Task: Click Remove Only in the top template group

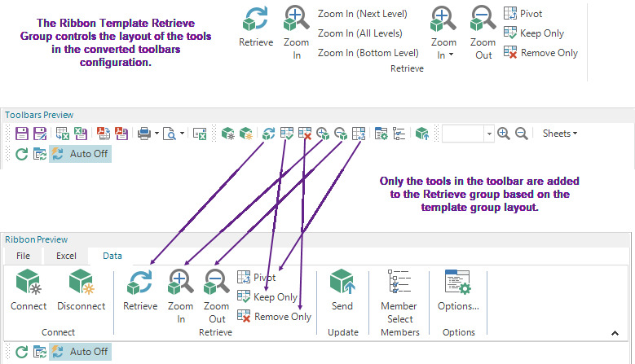Action: click(540, 53)
